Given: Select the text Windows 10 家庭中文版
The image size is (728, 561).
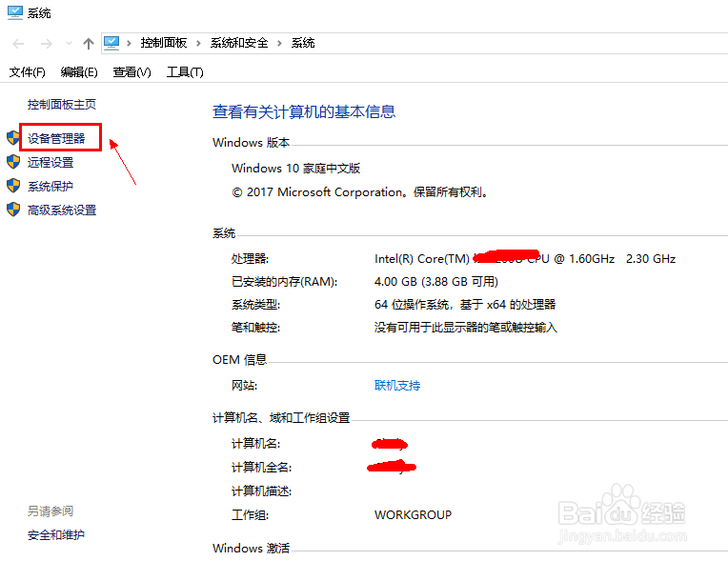Looking at the screenshot, I should 295,168.
